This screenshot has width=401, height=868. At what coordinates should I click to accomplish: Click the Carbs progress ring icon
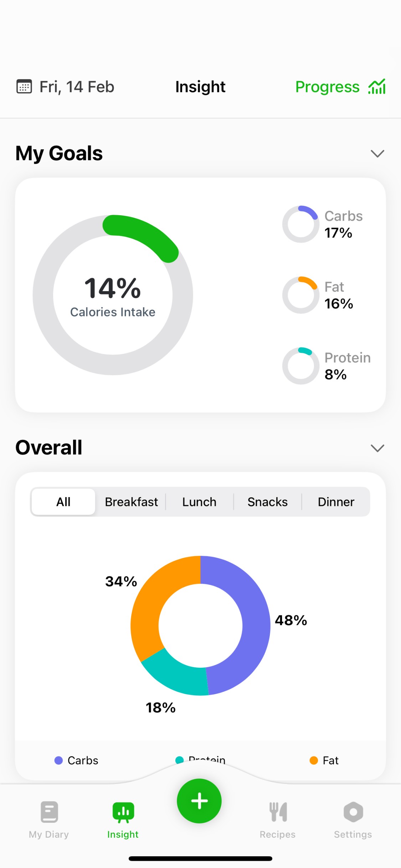[300, 224]
